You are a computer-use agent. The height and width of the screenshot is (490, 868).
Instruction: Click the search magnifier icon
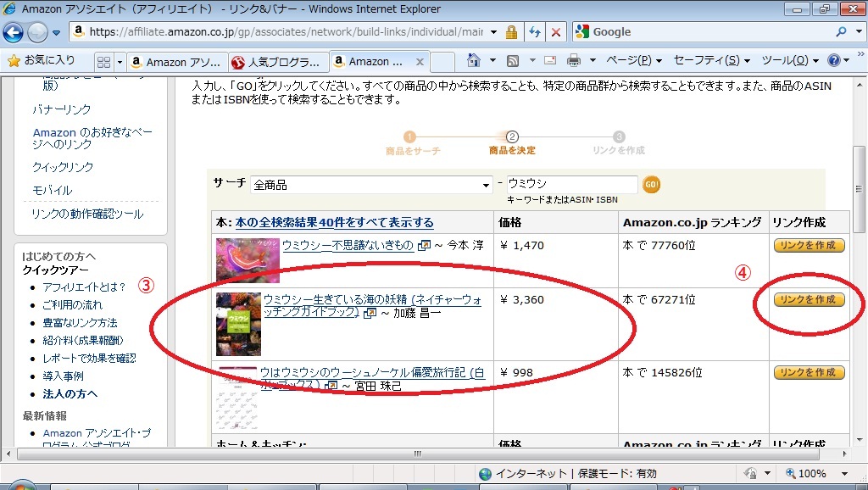click(x=842, y=31)
